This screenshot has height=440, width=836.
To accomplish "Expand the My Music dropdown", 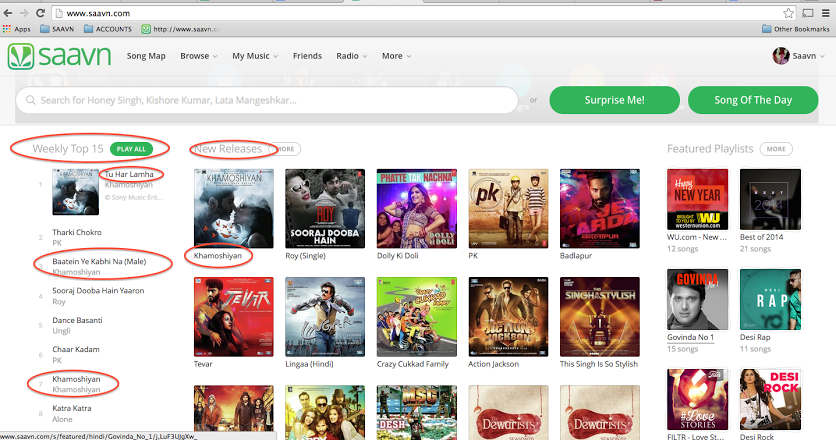I will pyautogui.click(x=255, y=56).
